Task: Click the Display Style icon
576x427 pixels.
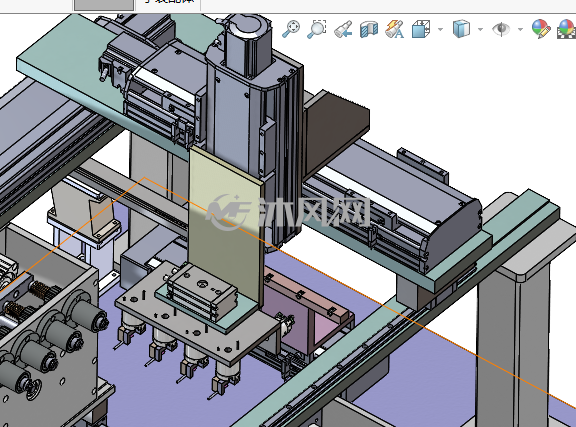Action: 461,29
